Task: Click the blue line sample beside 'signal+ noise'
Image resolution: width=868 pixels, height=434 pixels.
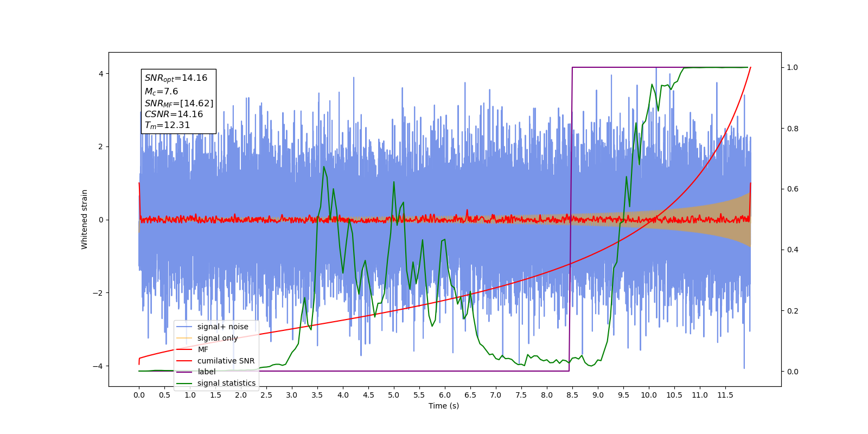Action: click(184, 327)
